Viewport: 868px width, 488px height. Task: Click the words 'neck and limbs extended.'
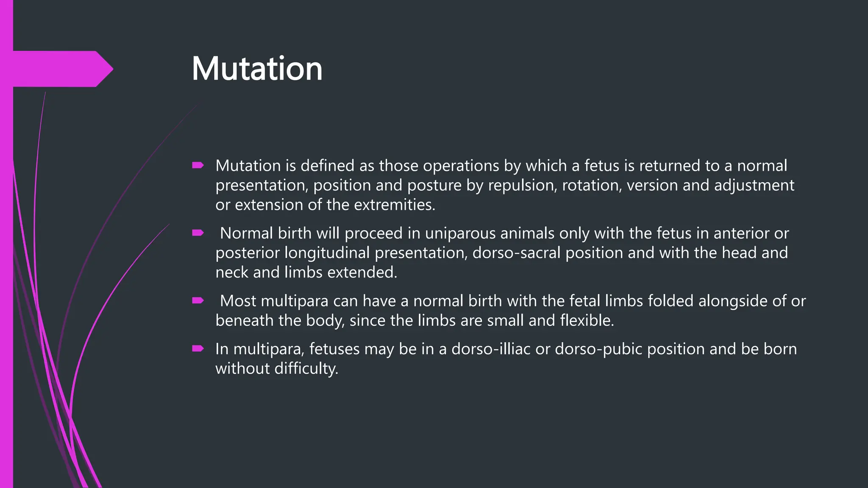click(306, 272)
